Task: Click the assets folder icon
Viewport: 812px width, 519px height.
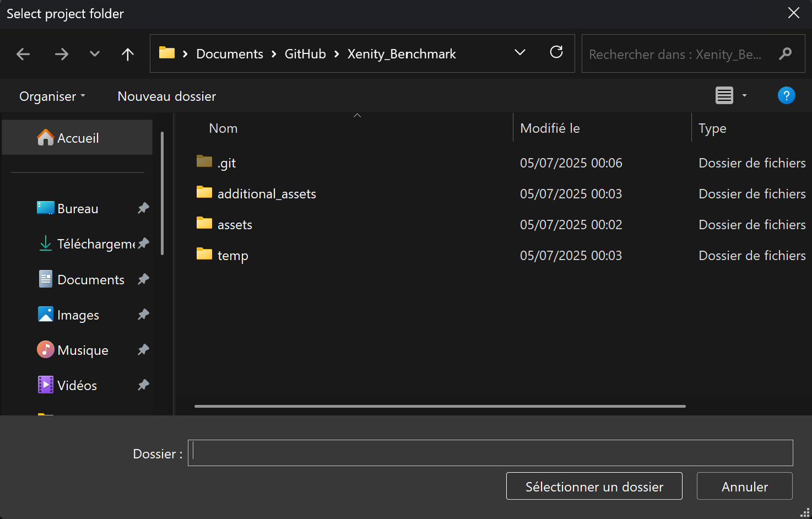Action: pyautogui.click(x=204, y=223)
